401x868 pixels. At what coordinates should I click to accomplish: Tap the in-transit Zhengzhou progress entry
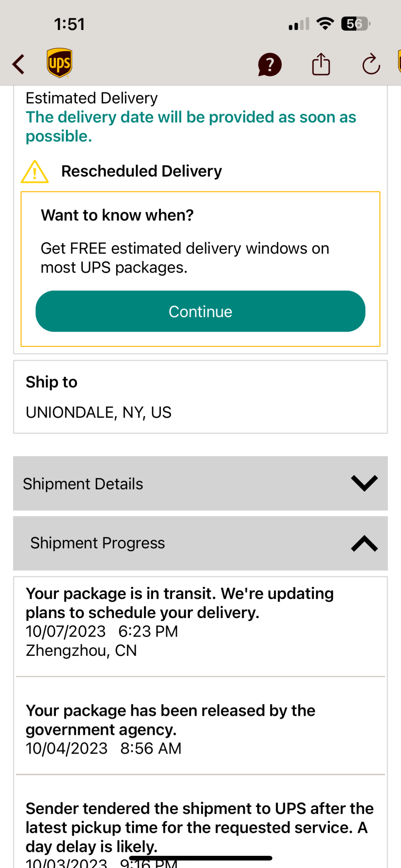point(200,621)
